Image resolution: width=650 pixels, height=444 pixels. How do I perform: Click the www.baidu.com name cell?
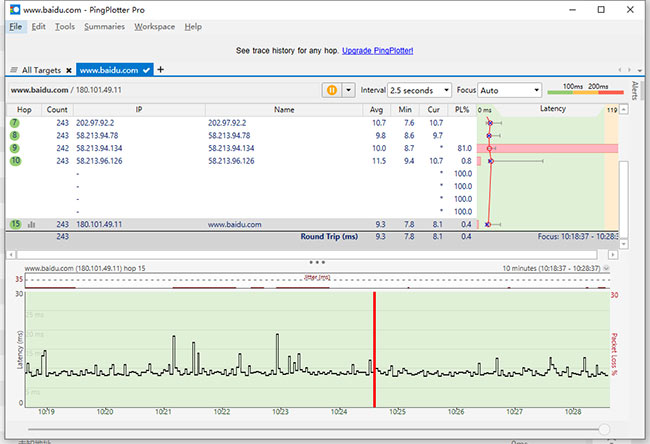click(235, 224)
